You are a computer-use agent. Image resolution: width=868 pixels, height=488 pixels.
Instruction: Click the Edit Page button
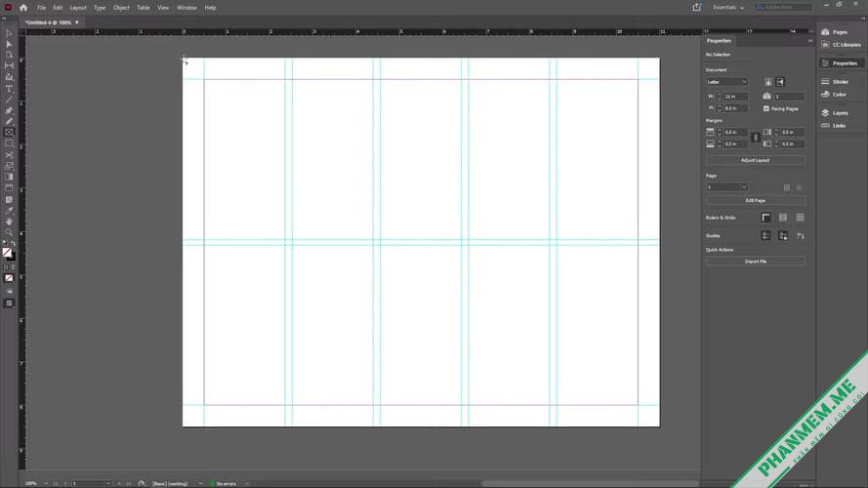click(x=756, y=200)
